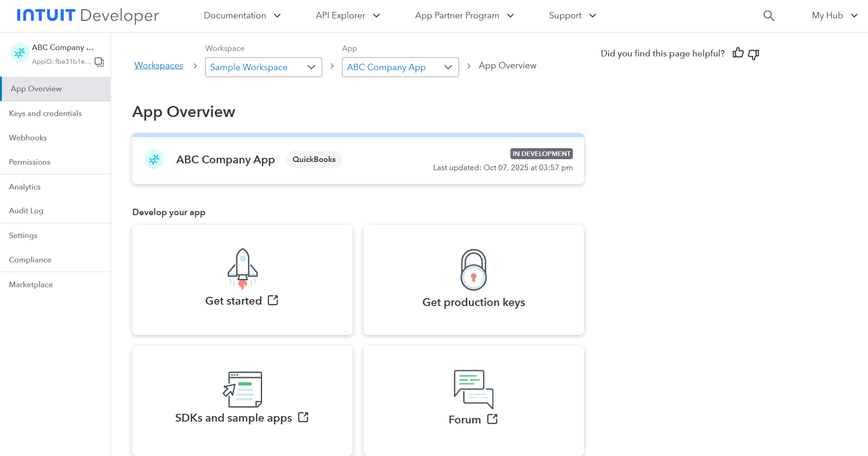The height and width of the screenshot is (456, 868).
Task: Open the Sample Workspace selector
Action: (263, 67)
